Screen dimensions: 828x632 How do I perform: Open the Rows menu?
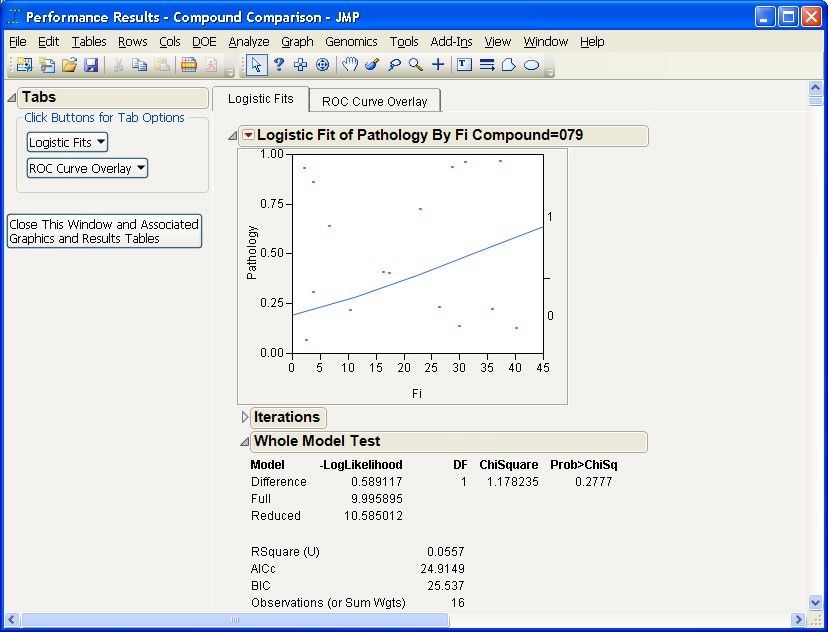[133, 42]
